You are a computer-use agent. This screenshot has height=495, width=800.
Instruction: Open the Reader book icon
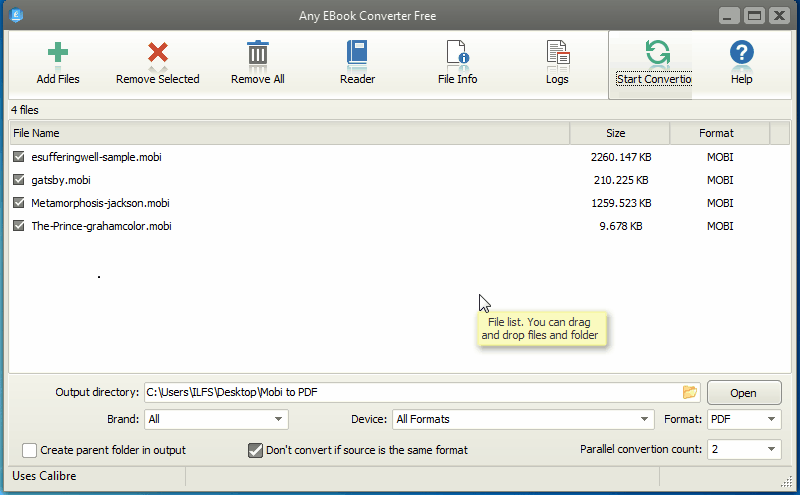tap(357, 52)
